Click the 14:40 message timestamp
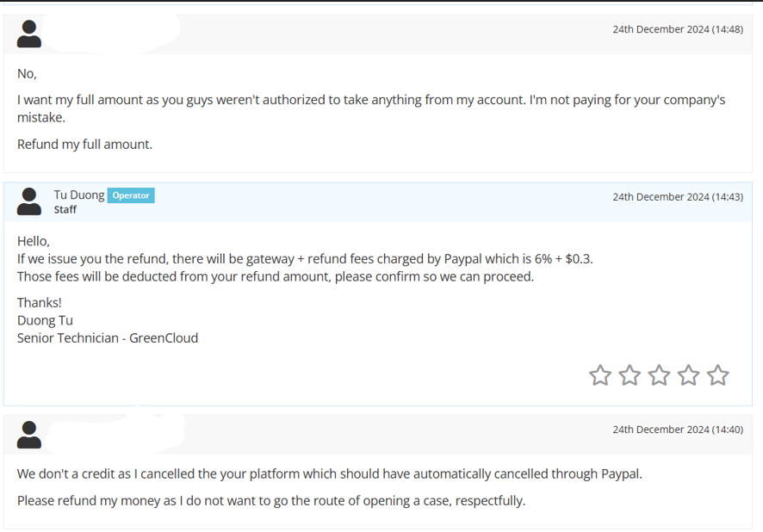Screen dimensions: 763x532 678,430
